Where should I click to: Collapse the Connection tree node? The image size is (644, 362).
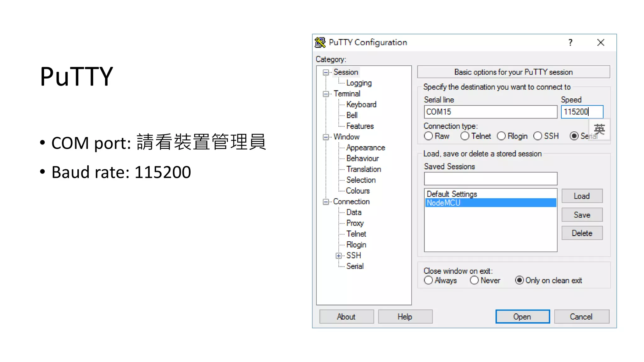326,202
